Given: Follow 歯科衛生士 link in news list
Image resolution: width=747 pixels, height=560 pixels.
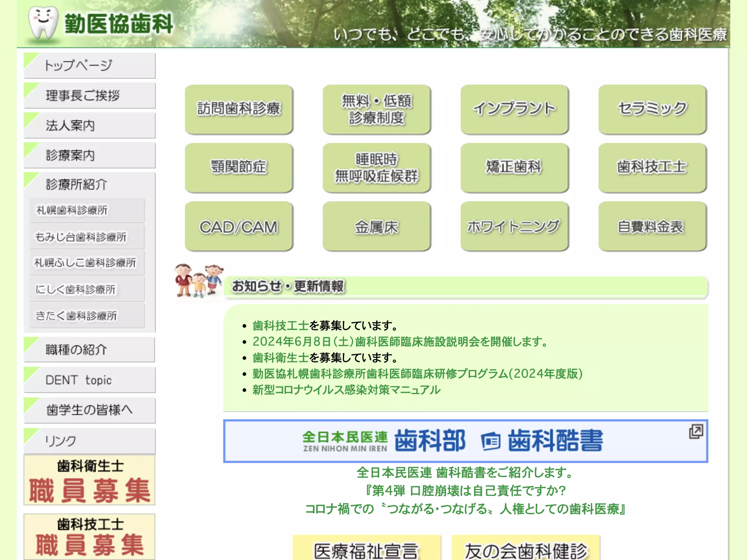Looking at the screenshot, I should click(280, 358).
